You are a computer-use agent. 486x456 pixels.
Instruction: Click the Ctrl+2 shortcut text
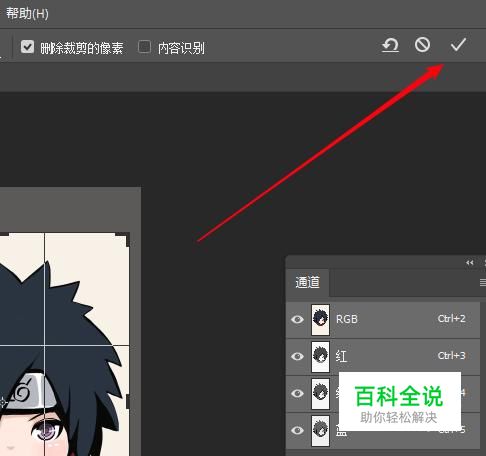click(451, 319)
